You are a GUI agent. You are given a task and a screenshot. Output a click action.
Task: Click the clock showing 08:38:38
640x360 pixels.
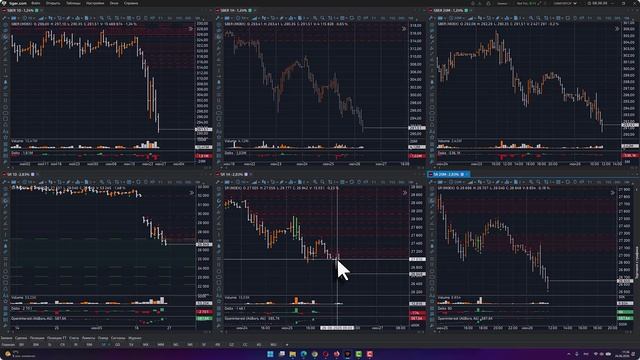click(x=598, y=3)
